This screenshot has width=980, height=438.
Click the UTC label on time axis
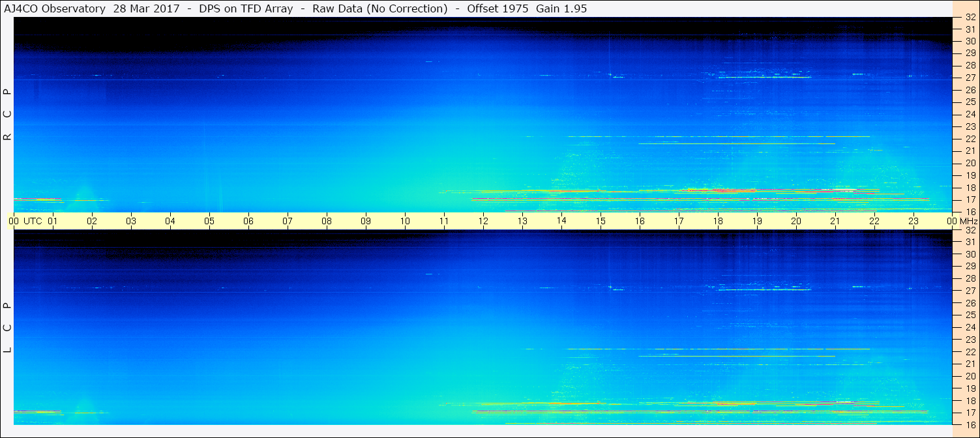[33, 221]
